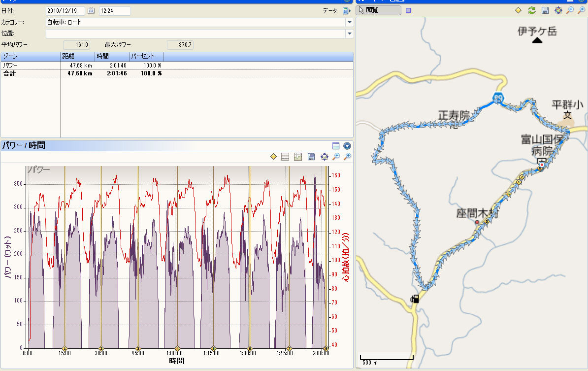Open the calendar date picker icon

[x=91, y=11]
